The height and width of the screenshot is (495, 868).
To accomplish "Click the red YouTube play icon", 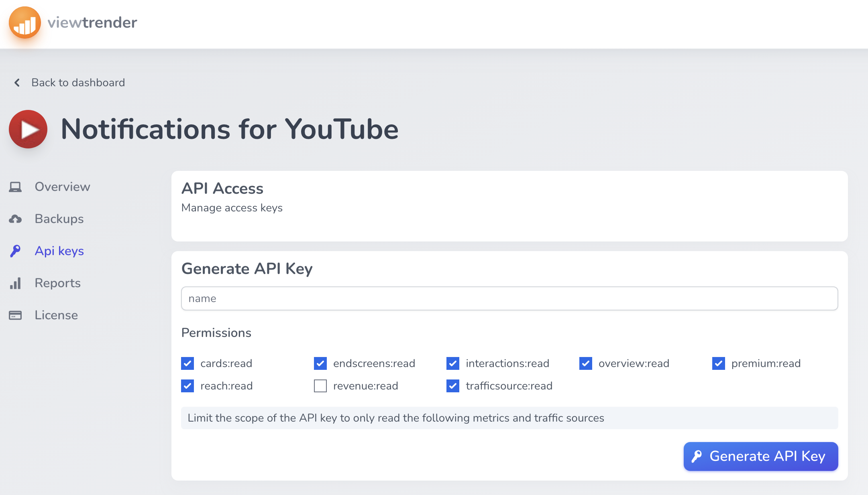I will tap(27, 129).
